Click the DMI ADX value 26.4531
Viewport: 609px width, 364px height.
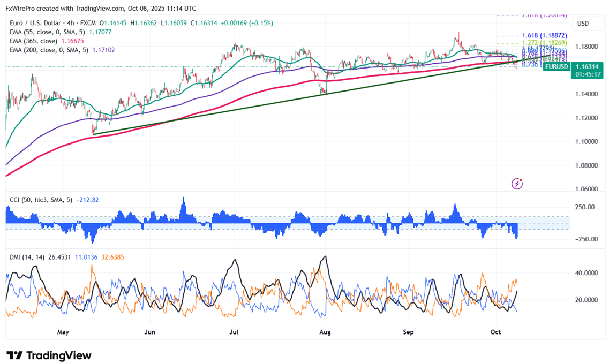[x=59, y=257]
